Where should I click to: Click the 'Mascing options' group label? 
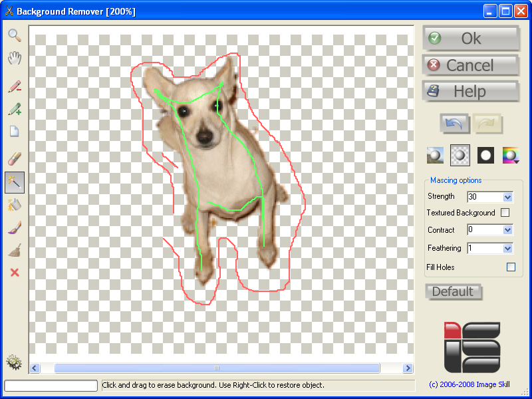(456, 180)
